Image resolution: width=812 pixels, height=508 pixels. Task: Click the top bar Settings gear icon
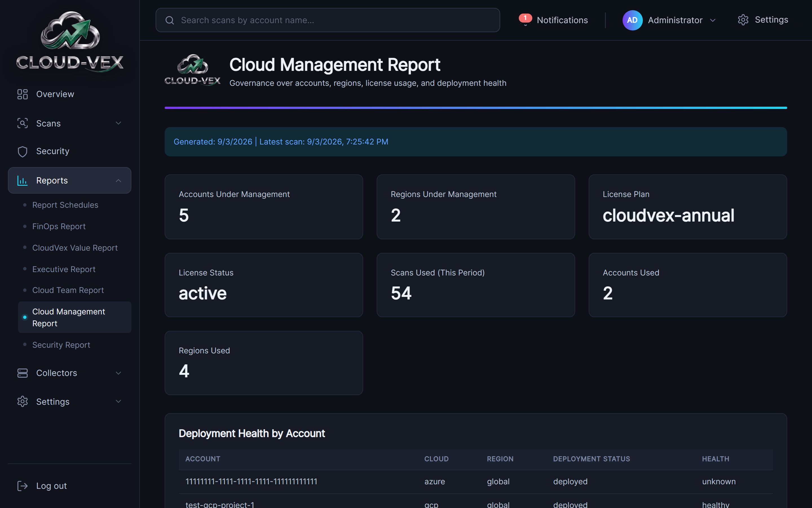point(743,20)
